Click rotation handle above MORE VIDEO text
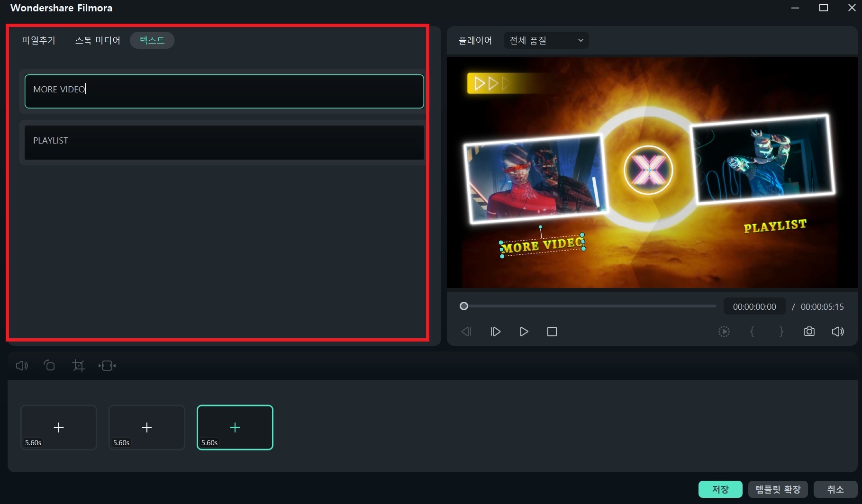Screen dimensions: 862x504 point(540,227)
